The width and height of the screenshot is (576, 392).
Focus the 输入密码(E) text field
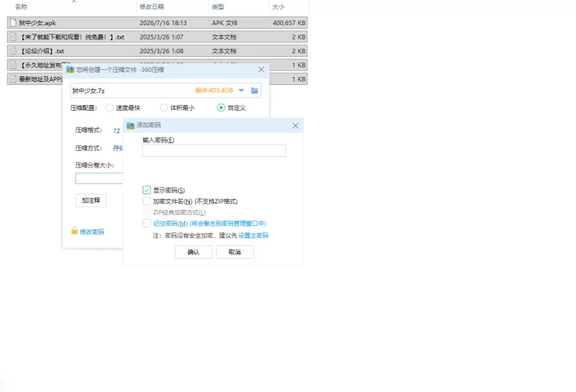point(214,150)
